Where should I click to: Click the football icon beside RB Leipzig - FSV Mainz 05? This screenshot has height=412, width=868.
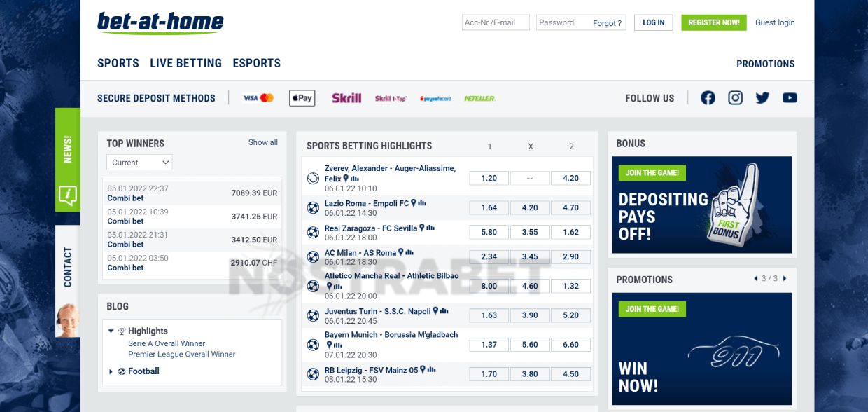[313, 374]
